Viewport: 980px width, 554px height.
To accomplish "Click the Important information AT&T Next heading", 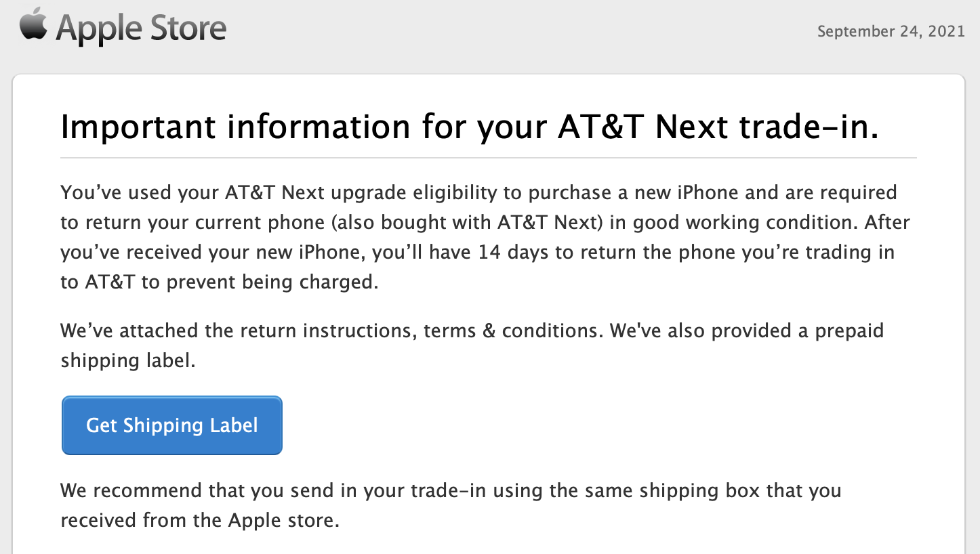I will click(470, 127).
